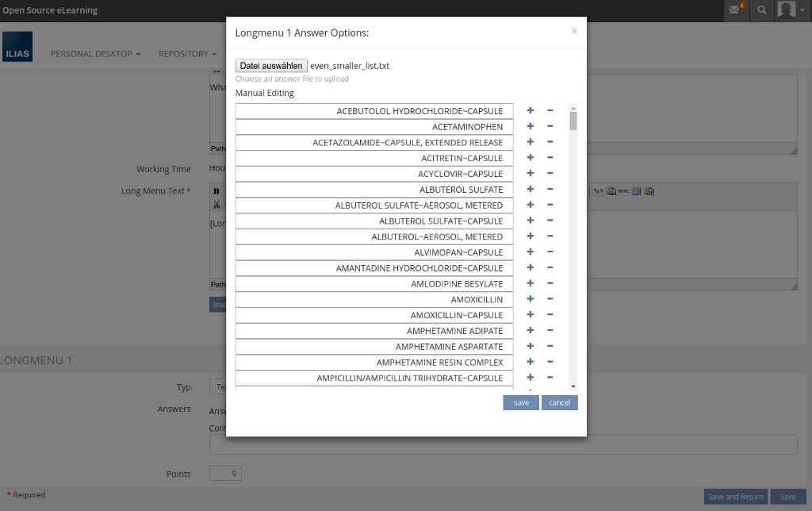Image resolution: width=812 pixels, height=511 pixels.
Task: Click the minus icon beside ACYCLOVIR~CAPSULE
Action: tap(550, 173)
